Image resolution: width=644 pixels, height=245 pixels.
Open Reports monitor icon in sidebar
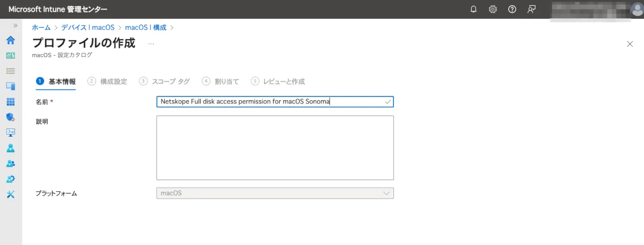pyautogui.click(x=11, y=132)
